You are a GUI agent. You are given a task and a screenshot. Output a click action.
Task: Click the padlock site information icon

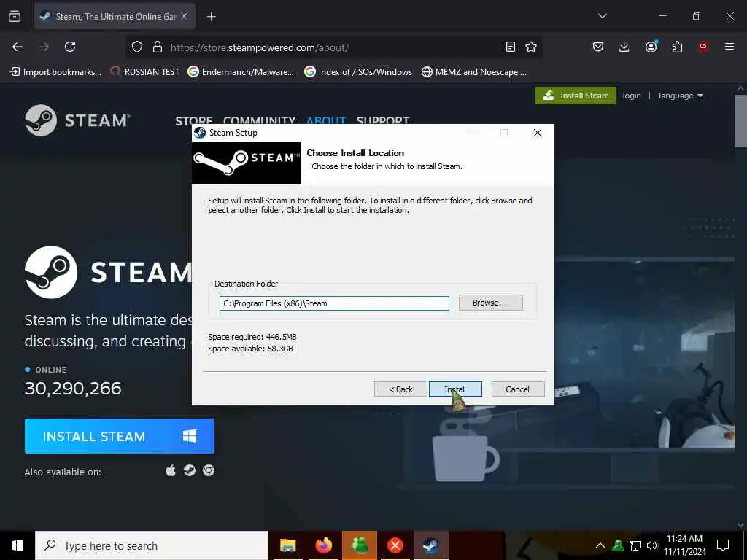pos(158,47)
